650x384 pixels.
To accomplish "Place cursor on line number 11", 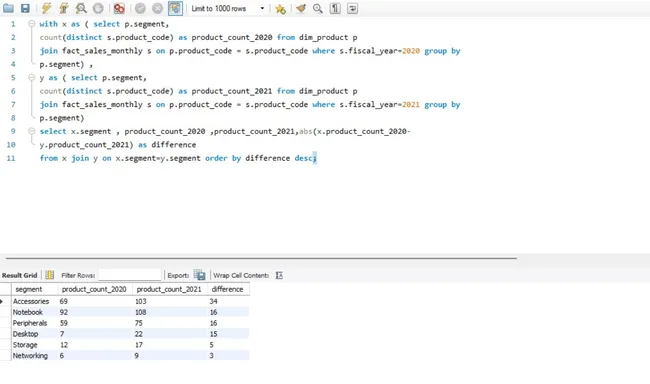I will (11, 158).
